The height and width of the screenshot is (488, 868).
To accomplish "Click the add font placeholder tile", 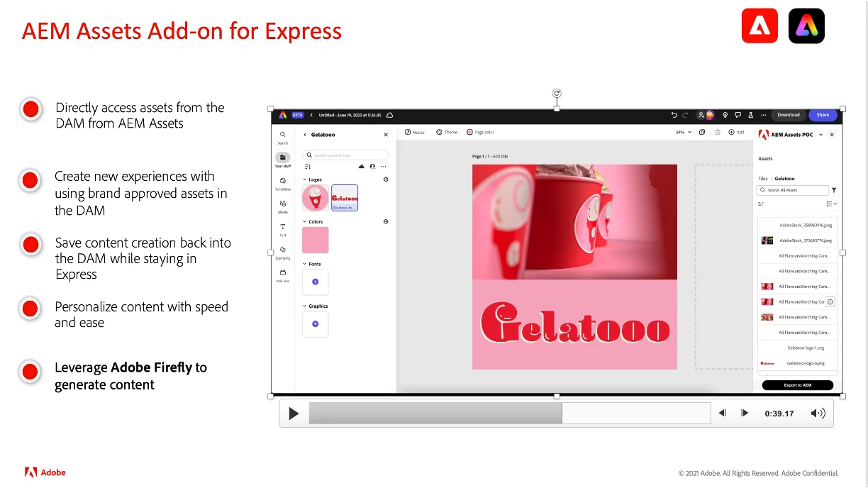I will [316, 282].
